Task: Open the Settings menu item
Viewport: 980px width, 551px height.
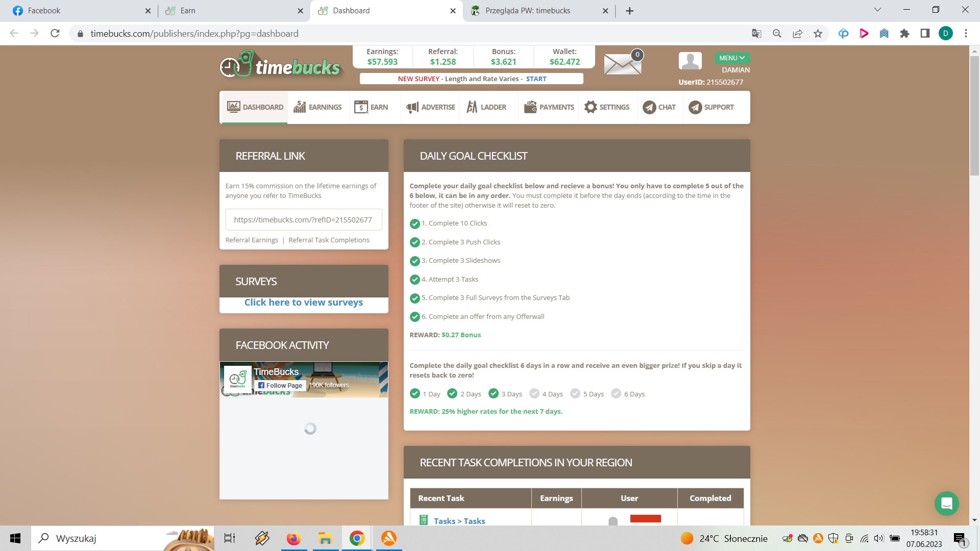Action: (x=607, y=107)
